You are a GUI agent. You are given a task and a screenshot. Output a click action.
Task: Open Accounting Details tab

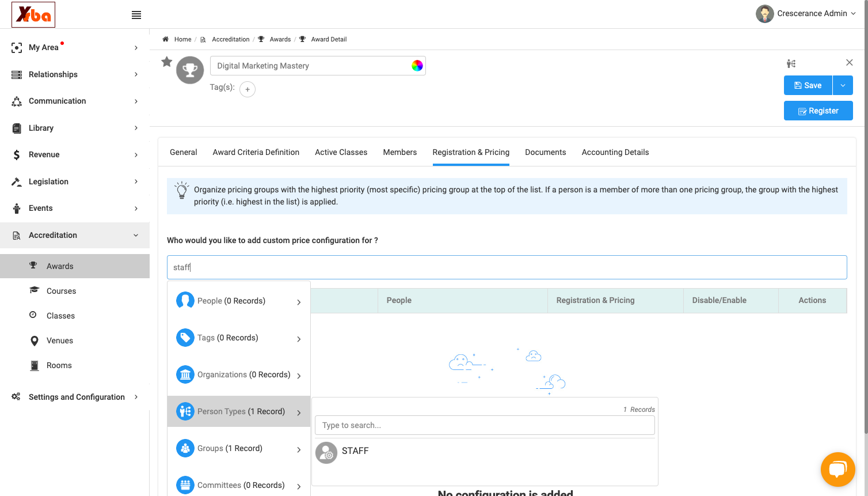point(615,152)
